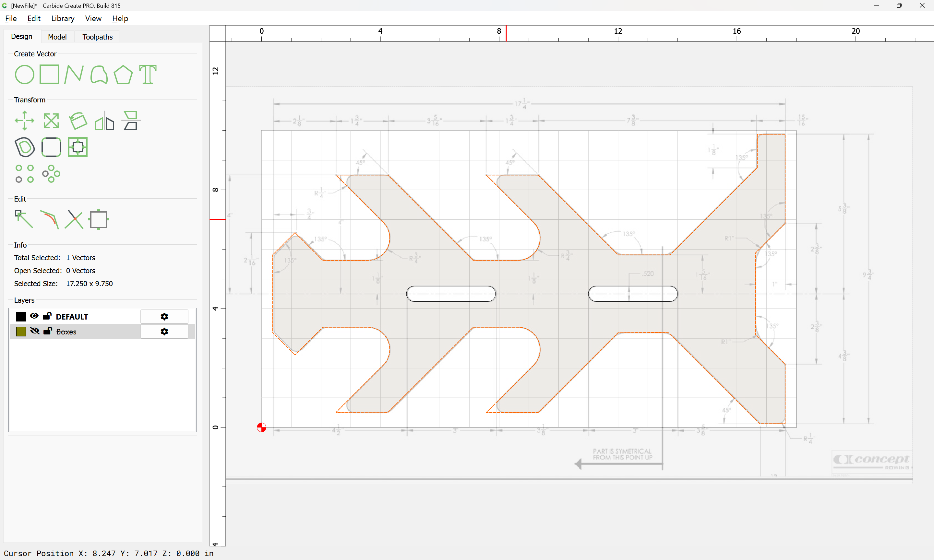This screenshot has width=934, height=560.
Task: Activate the Mirror transform tool
Action: tap(104, 121)
